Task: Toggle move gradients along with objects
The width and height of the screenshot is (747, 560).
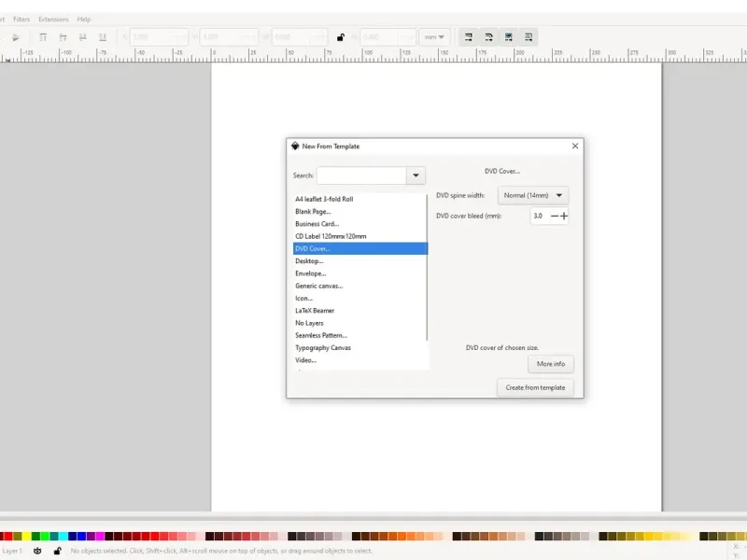Action: 509,37
